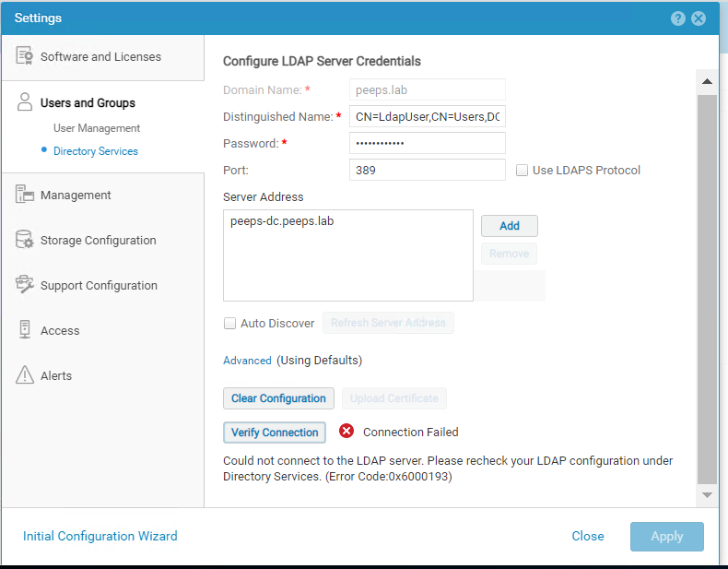
Task: Open help with the question mark icon
Action: click(678, 18)
